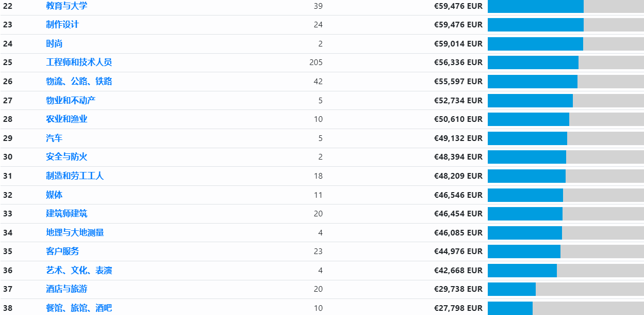The width and height of the screenshot is (644, 315).
Task: Click the 建筑师建筑 link
Action: [67, 213]
